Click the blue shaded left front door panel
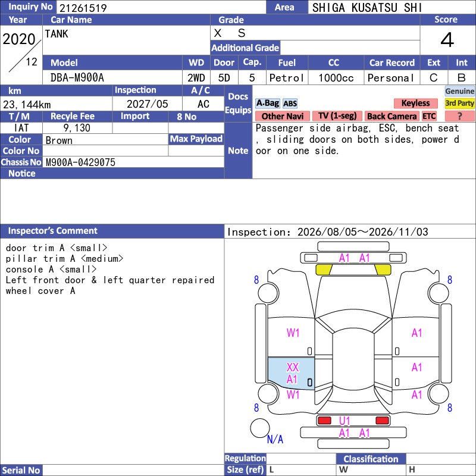Image resolution: width=476 pixels, height=476 pixels. pos(291,373)
